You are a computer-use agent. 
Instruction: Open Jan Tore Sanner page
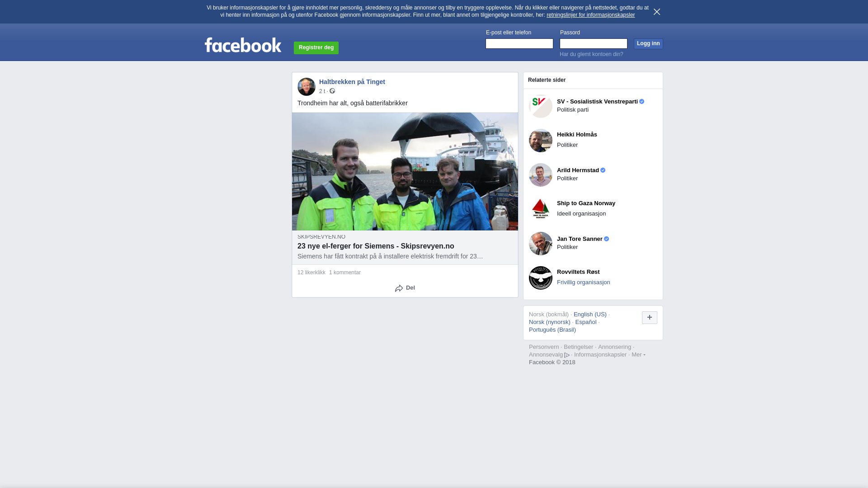[580, 239]
